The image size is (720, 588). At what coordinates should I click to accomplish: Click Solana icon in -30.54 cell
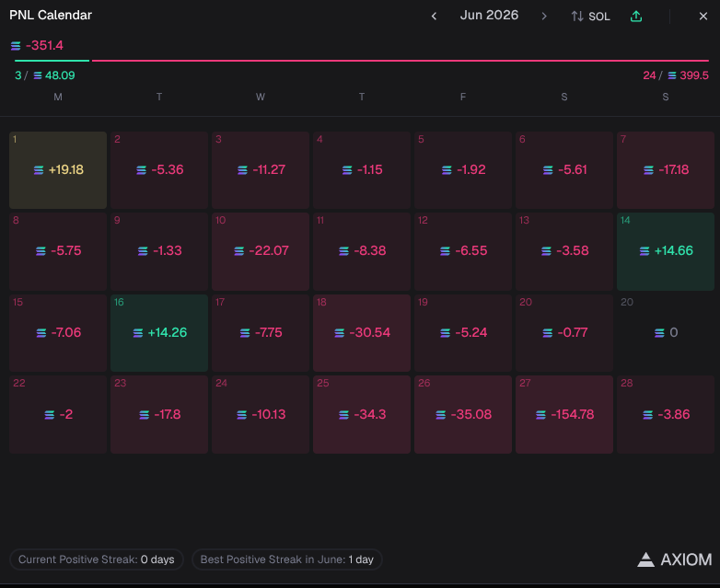tap(340, 333)
